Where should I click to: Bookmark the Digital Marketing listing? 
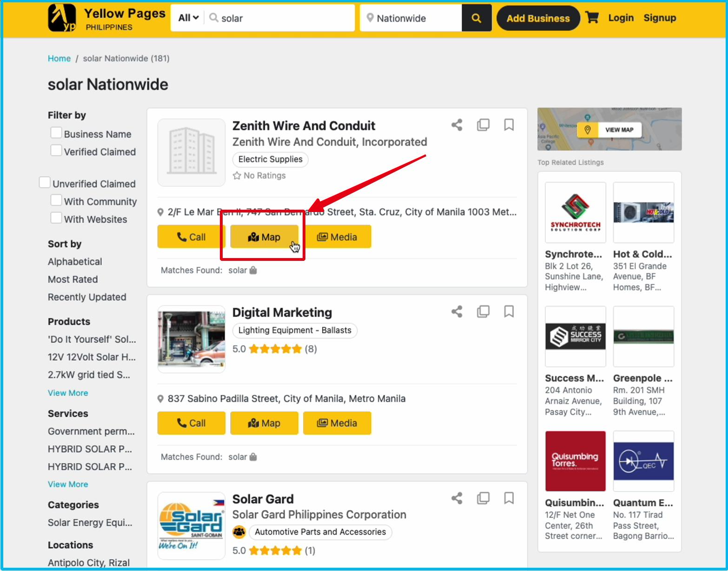[x=509, y=311]
